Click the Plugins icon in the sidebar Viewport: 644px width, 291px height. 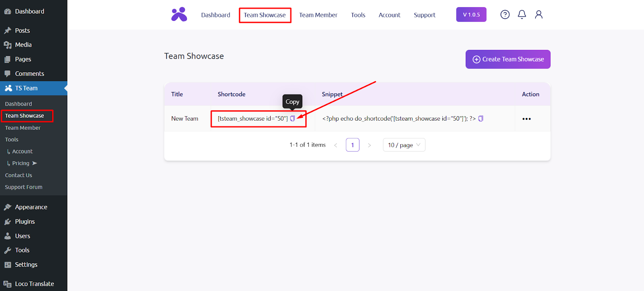[x=8, y=222]
